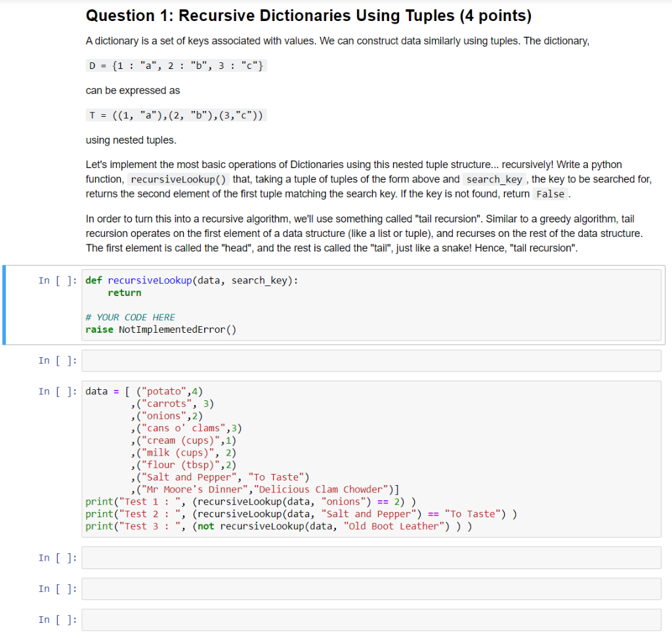Click the 'Test 1' print statement line
This screenshot has height=638, width=672.
251,501
